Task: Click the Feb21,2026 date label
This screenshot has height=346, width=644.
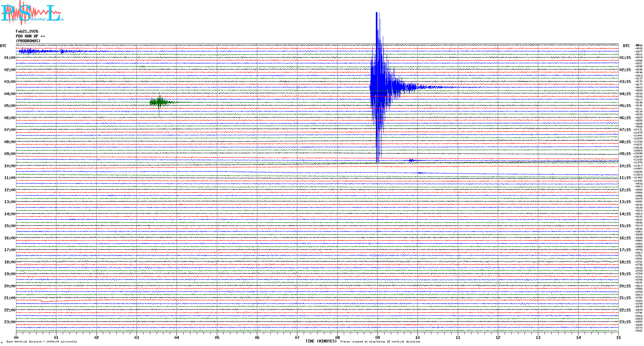Action: click(27, 31)
